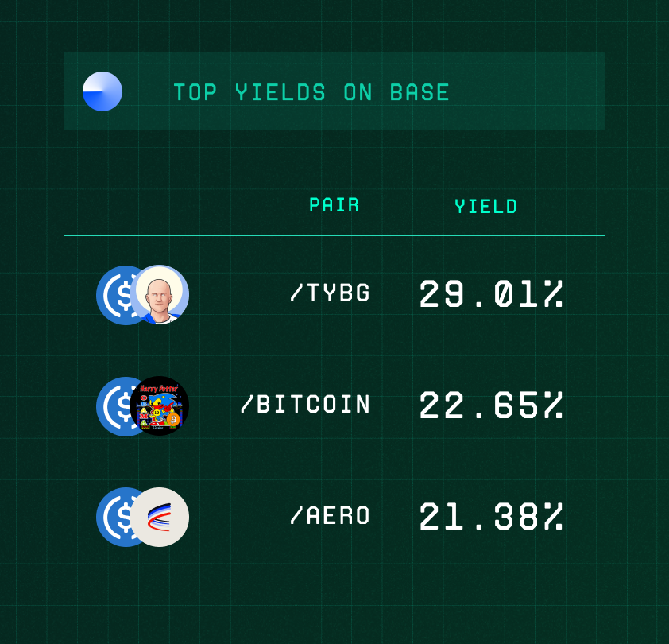Click the Harry Potter Sonic BITCOIN token icon
This screenshot has height=644, width=669.
point(160,405)
